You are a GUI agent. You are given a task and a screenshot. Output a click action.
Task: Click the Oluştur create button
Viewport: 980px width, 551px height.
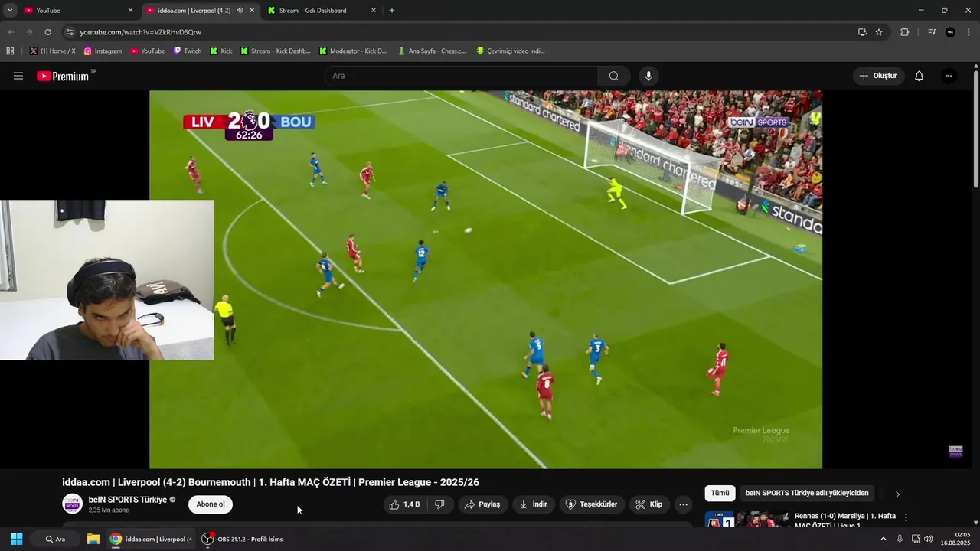(878, 76)
